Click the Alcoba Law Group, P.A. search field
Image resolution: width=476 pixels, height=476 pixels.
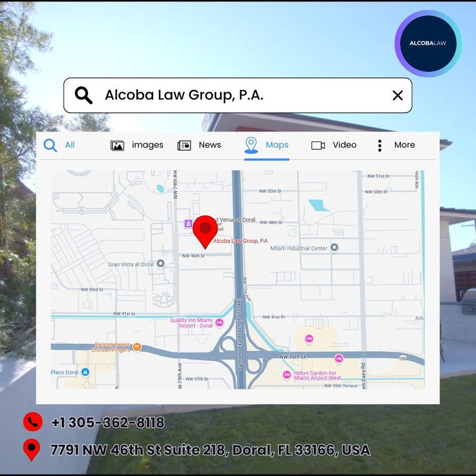237,95
